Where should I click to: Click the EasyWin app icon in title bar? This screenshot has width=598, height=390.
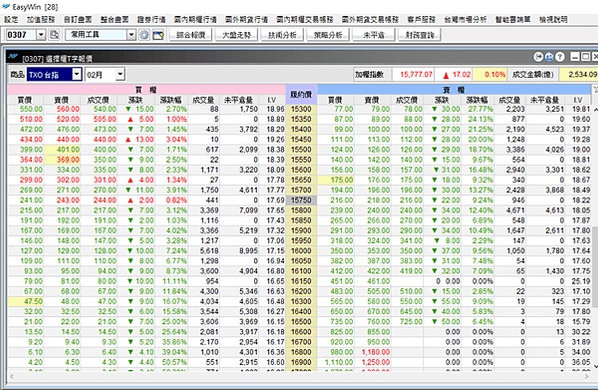[6, 6]
